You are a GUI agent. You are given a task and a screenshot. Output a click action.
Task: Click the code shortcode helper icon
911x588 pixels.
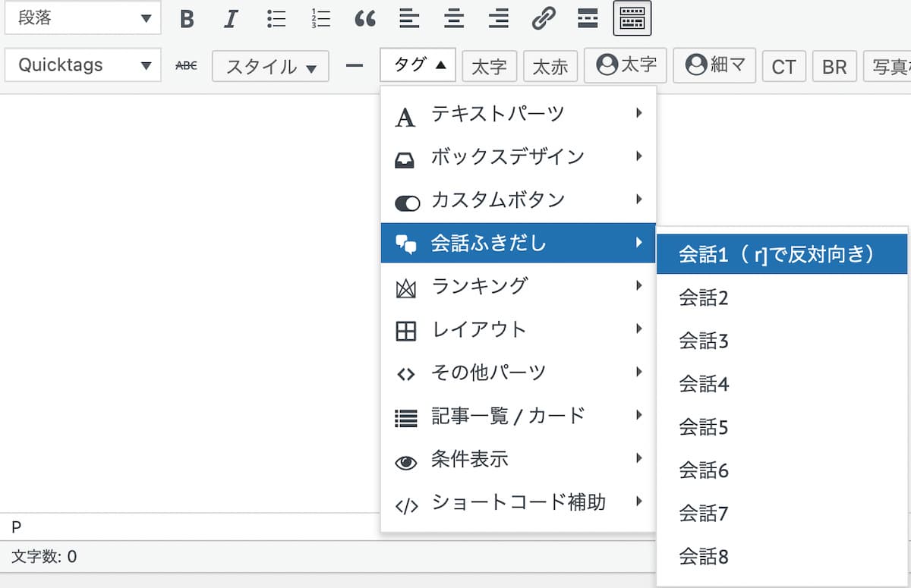point(407,506)
